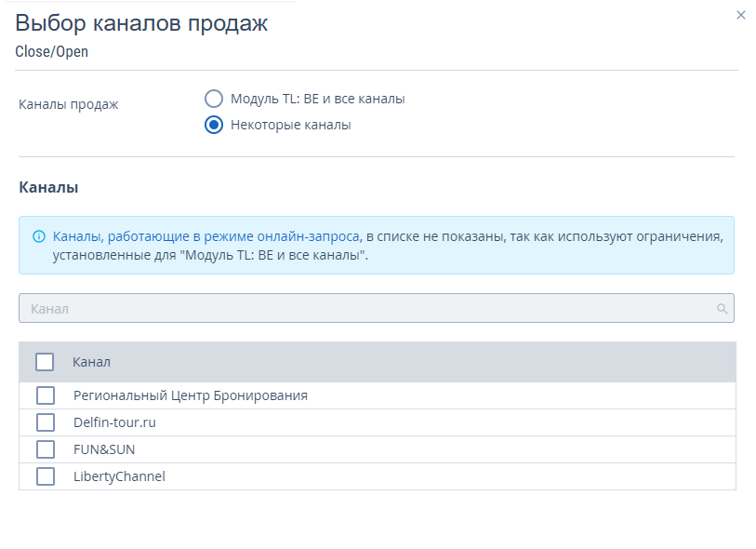
Task: Close the sales channel selection dialog
Action: pos(741,15)
